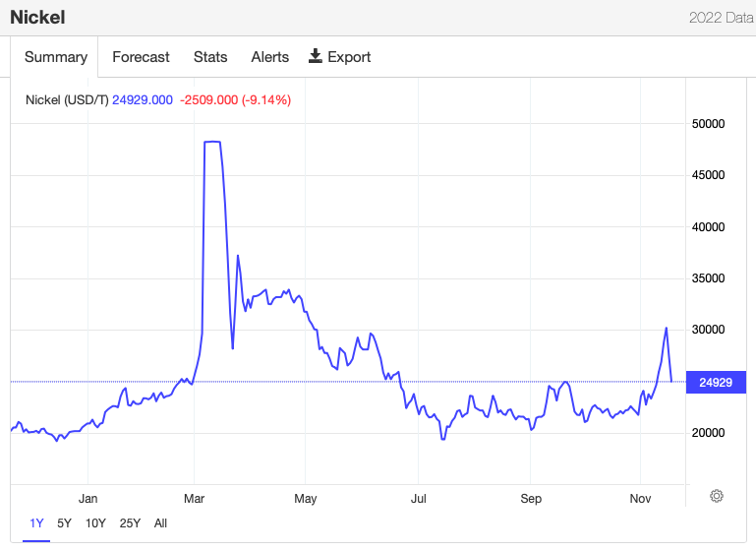
Task: Click the Nickel page heading
Action: pos(37,18)
